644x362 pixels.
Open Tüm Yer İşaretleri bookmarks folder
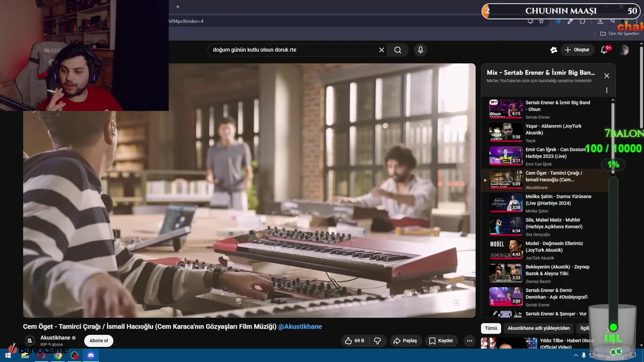pyautogui.click(x=620, y=34)
